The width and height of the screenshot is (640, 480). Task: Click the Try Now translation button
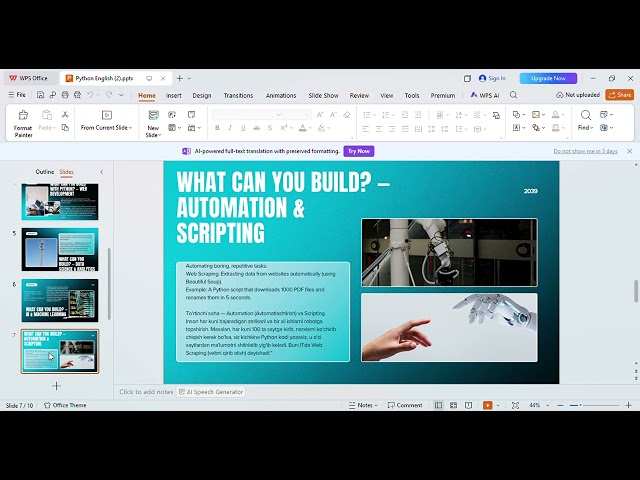tap(359, 151)
